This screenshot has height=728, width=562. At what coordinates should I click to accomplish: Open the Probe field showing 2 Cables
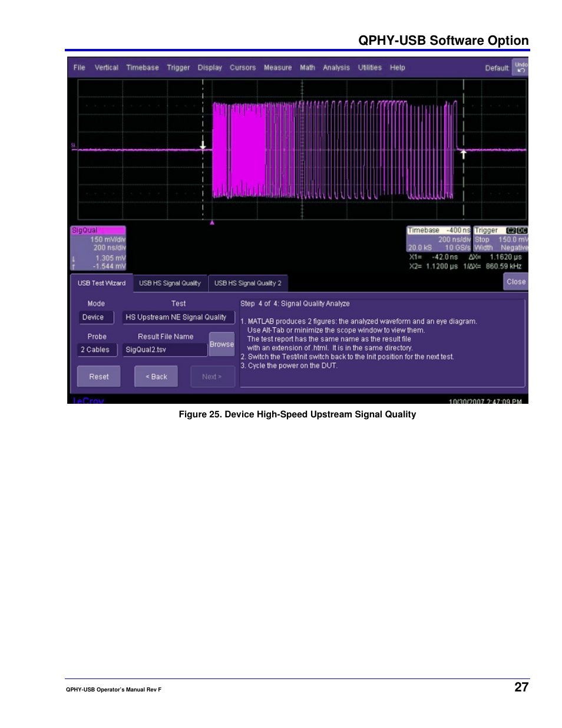[97, 350]
